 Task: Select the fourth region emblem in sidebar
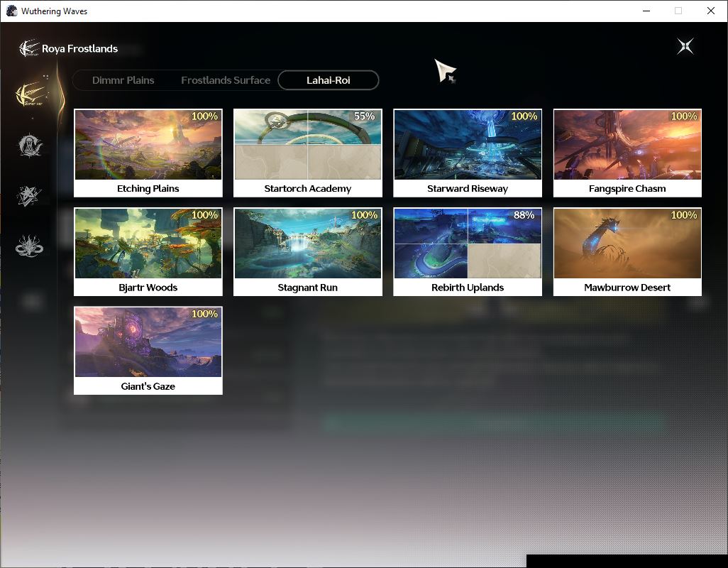click(29, 246)
